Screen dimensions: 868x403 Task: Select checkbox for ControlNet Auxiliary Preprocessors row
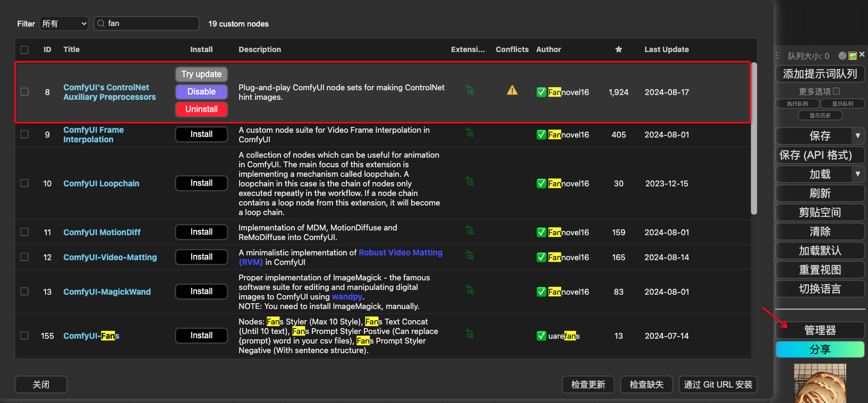click(24, 92)
